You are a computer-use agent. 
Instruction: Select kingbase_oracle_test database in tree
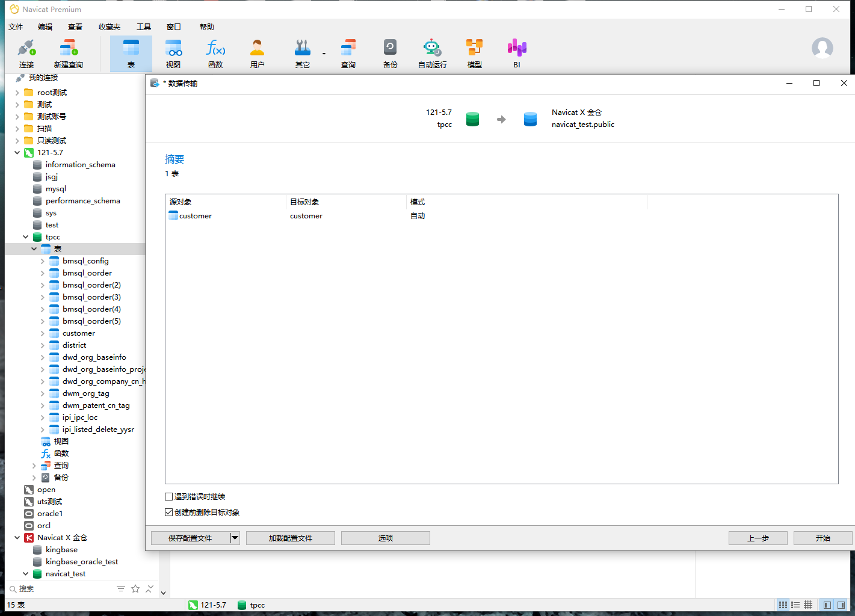(82, 562)
